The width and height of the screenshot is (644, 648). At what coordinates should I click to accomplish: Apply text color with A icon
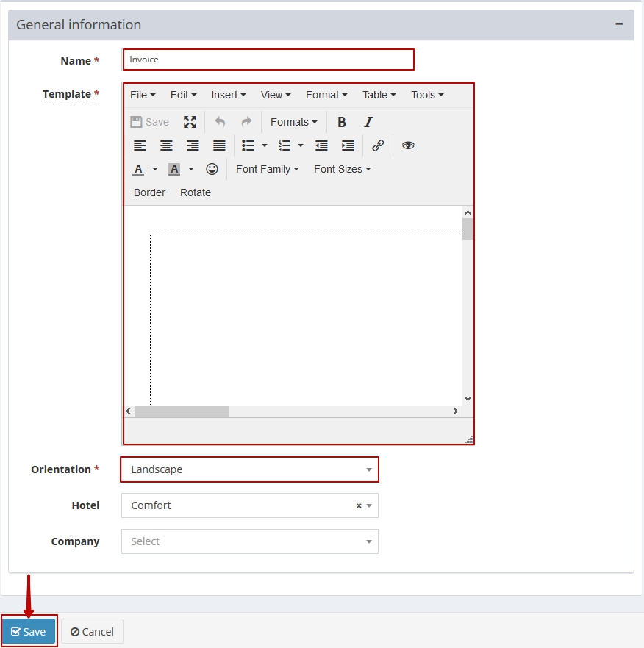coord(138,169)
